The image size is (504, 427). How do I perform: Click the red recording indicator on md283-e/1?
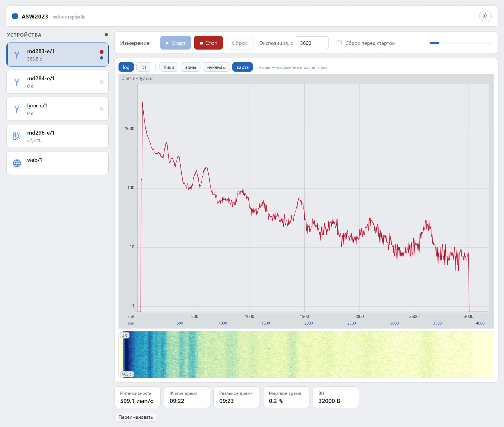(x=102, y=52)
